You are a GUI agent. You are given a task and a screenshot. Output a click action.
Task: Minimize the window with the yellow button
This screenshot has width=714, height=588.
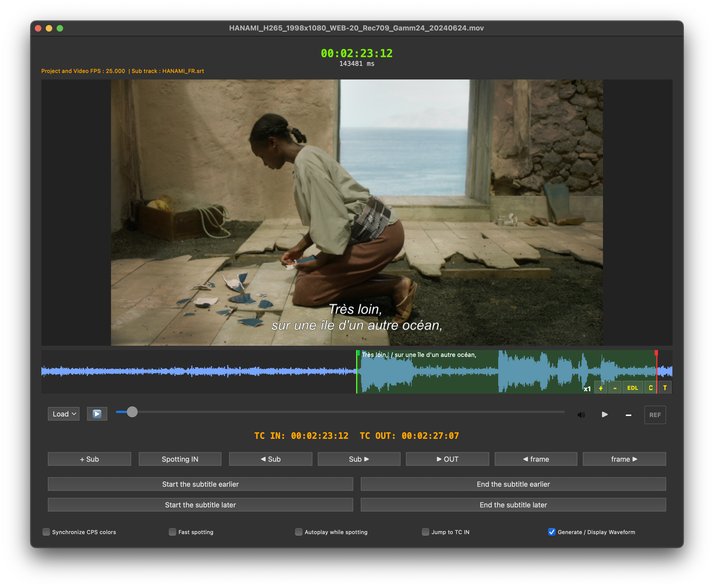coord(49,29)
